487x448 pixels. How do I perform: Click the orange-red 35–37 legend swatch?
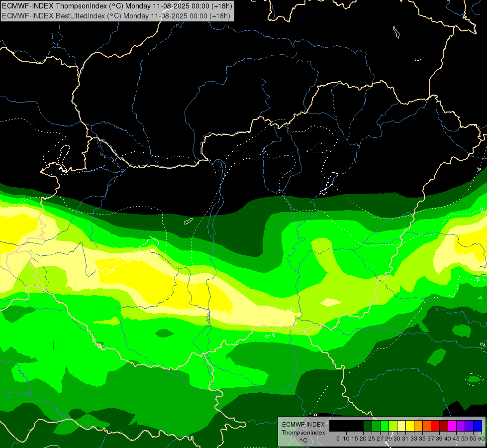pos(427,426)
